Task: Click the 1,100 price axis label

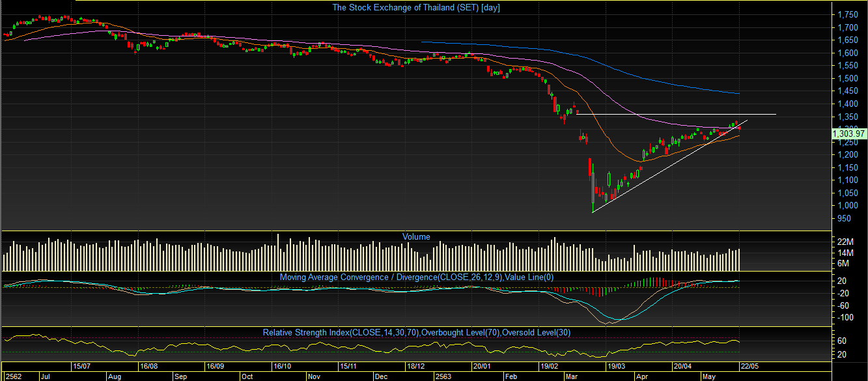Action: point(847,180)
